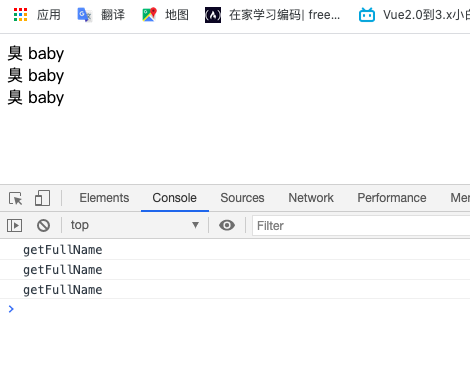Focus the console Filter input field
The image size is (470, 384).
point(361,226)
